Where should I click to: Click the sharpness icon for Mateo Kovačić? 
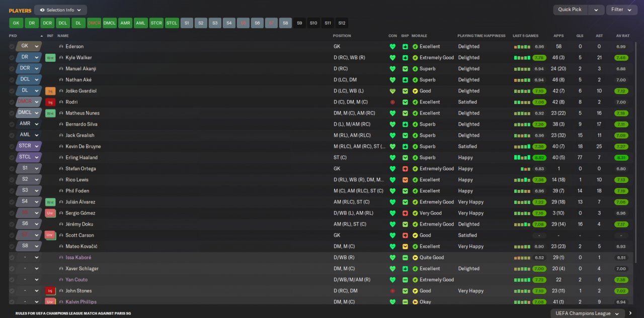(x=405, y=247)
